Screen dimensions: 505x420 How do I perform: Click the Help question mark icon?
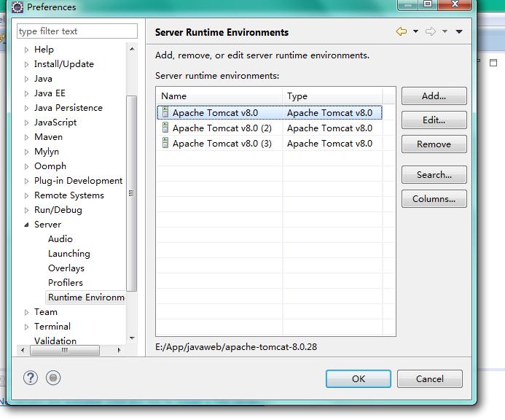[31, 378]
